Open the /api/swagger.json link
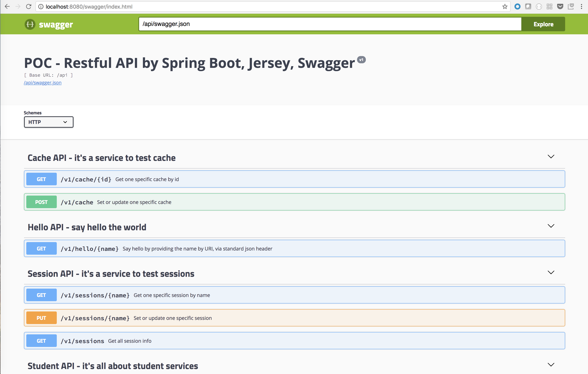The height and width of the screenshot is (374, 588). click(42, 83)
